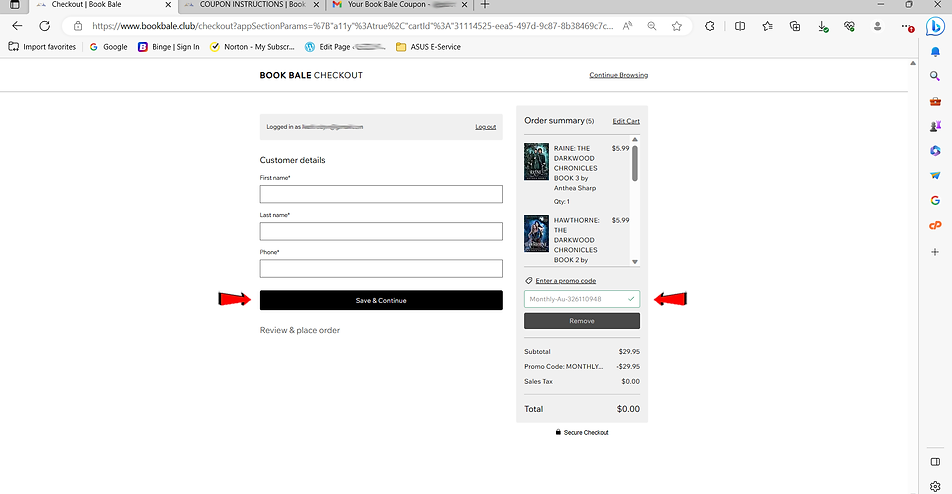Click the Log out link

point(485,127)
